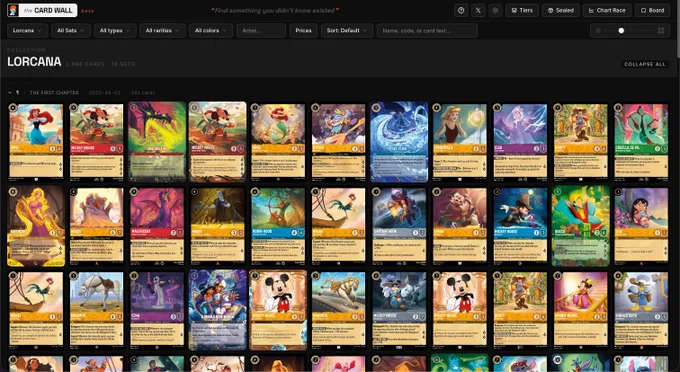Open the Minnie Mouse card
Screen dimensions: 680x372
[x=581, y=310]
